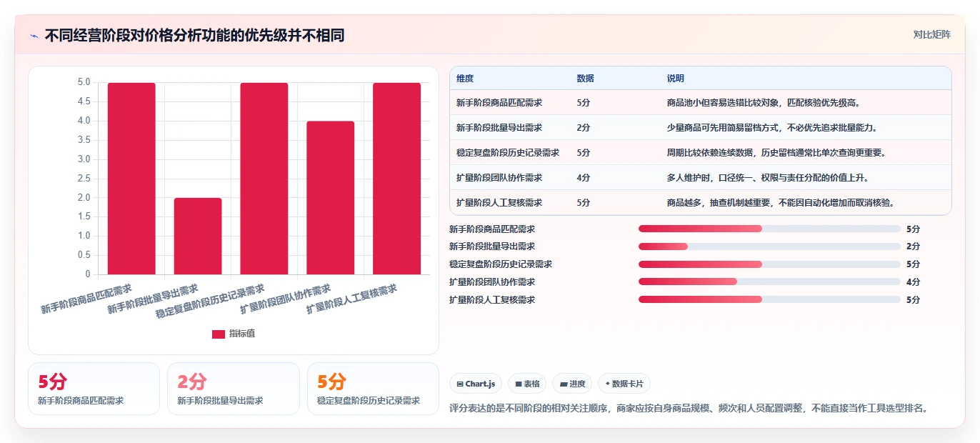
Task: Click the footnote starting 评分表达的是
Action: coord(689,409)
